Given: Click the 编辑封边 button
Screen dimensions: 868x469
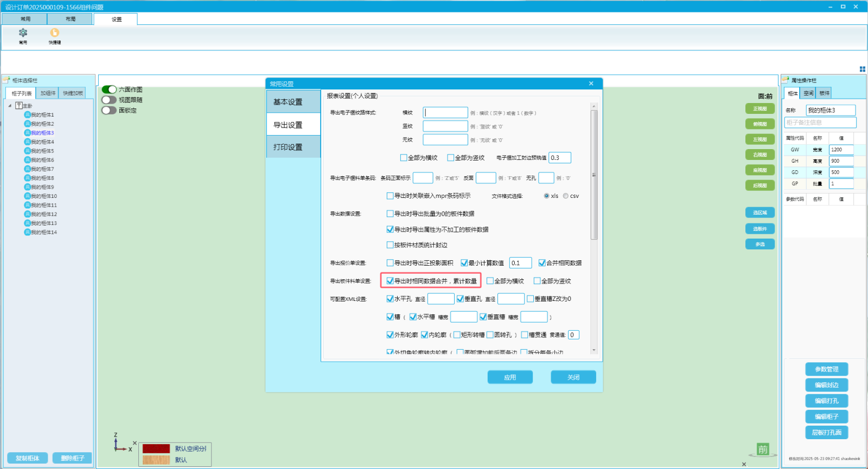Looking at the screenshot, I should (827, 385).
